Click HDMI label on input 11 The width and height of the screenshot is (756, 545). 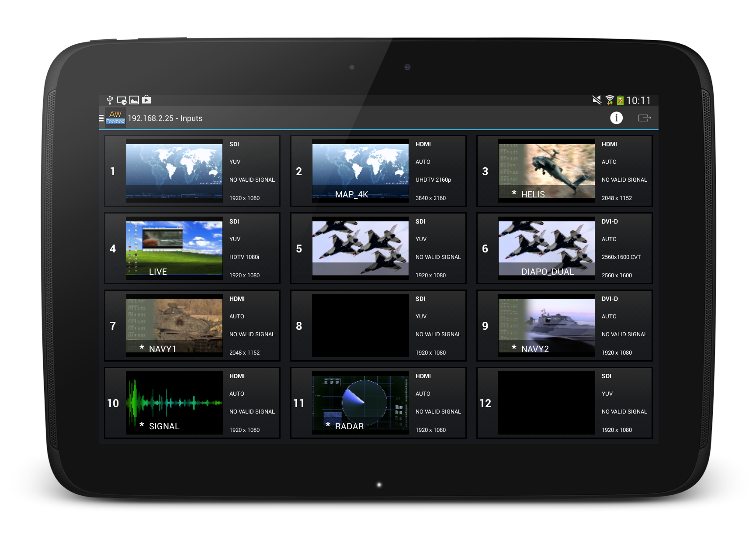[423, 376]
